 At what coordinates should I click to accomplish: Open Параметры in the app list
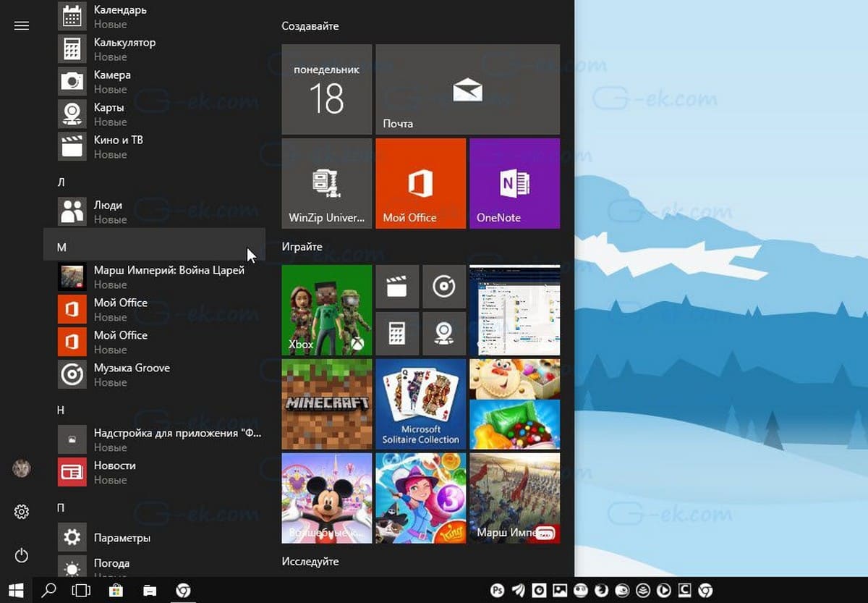coord(154,538)
